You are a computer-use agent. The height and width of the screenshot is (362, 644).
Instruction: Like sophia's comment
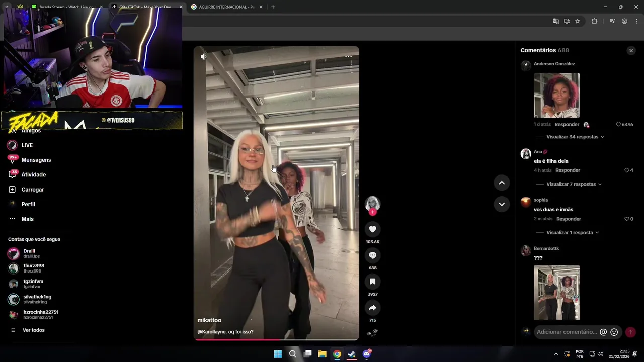[627, 219]
